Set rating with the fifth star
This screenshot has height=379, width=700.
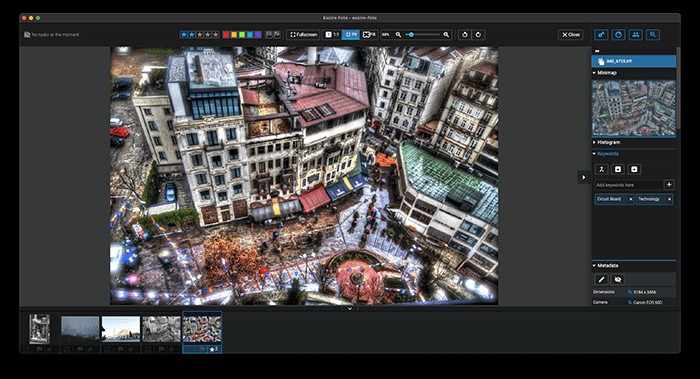pyautogui.click(x=216, y=35)
